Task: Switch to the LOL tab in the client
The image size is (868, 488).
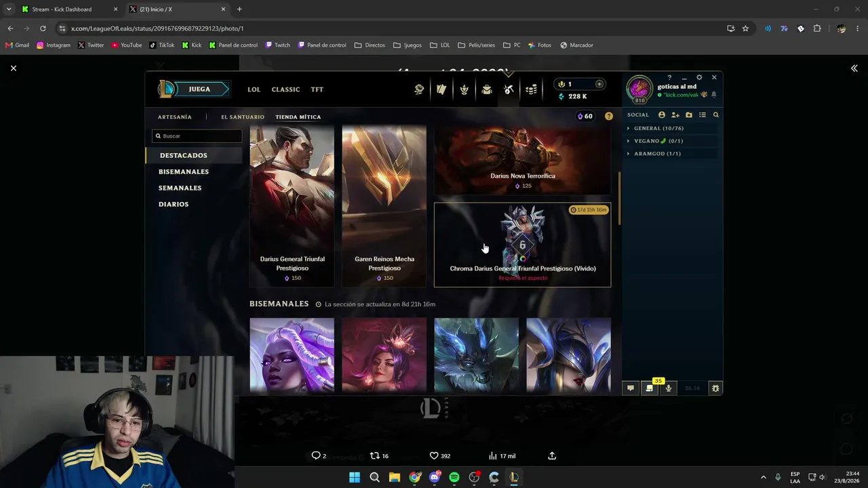Action: pos(254,89)
